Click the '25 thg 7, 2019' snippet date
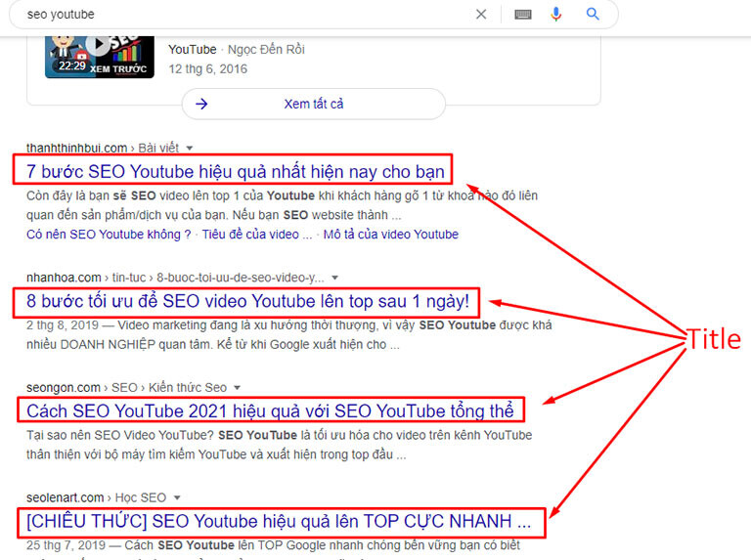 (66, 545)
